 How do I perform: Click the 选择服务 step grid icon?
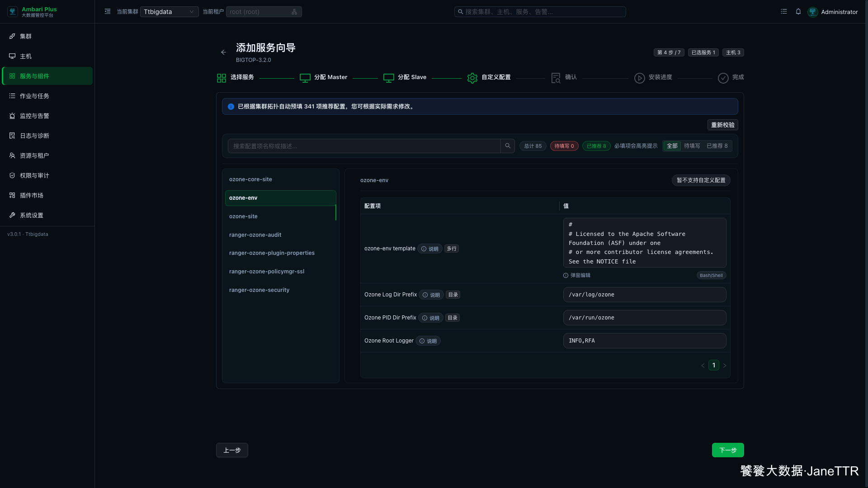pos(222,78)
